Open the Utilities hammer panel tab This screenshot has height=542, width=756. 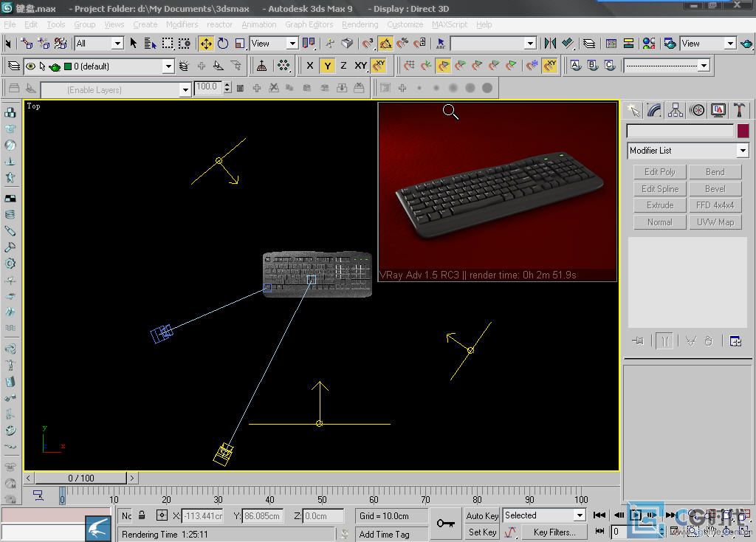coord(739,111)
